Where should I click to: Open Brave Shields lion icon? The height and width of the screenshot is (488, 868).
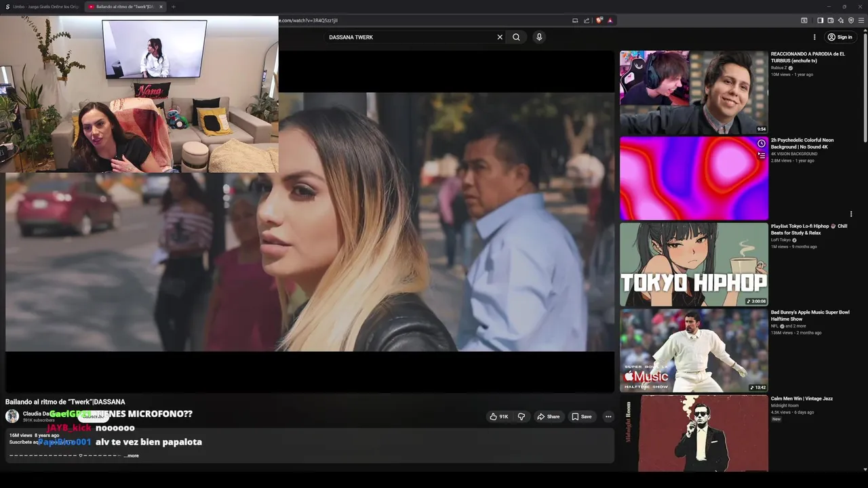click(599, 20)
